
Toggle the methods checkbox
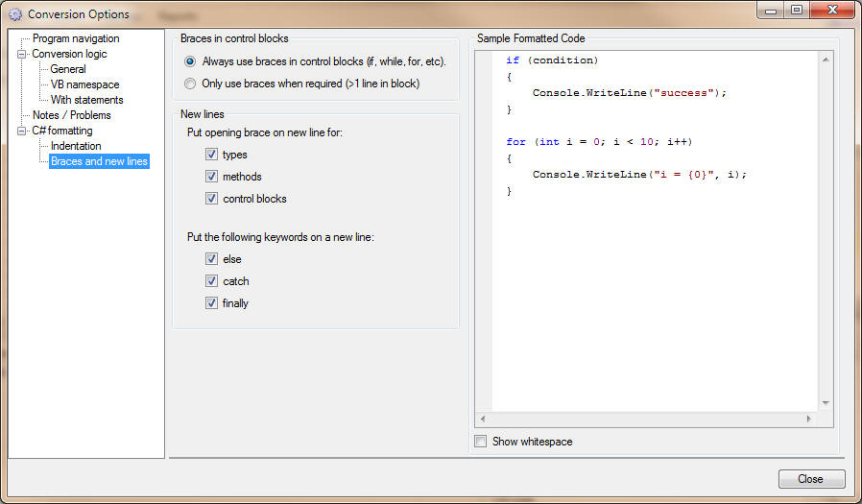211,177
